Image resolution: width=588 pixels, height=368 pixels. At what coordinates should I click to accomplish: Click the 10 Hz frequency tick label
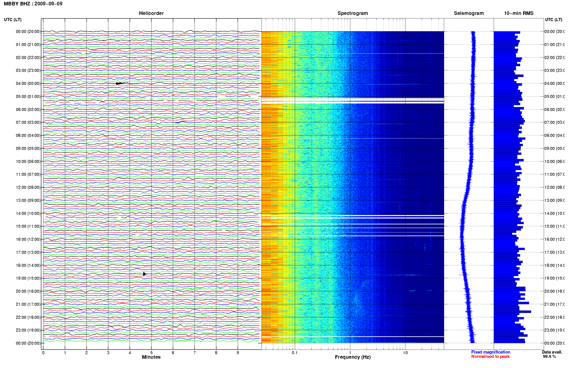tap(405, 353)
